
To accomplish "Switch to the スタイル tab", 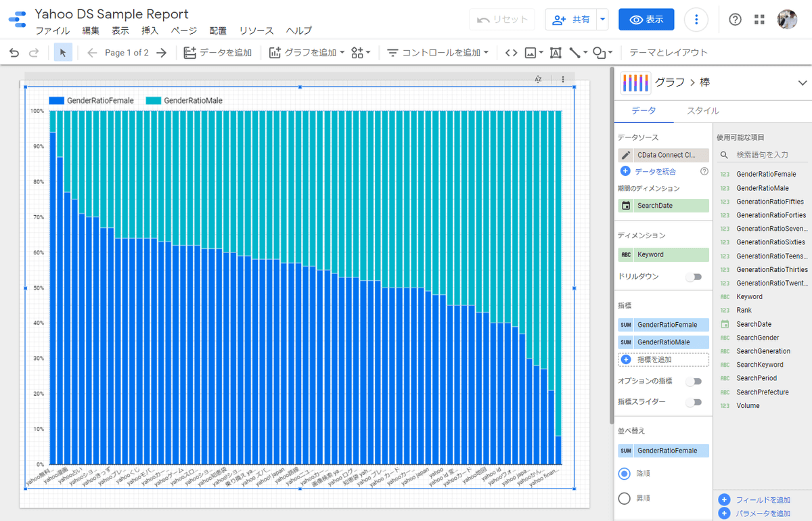I will (703, 111).
